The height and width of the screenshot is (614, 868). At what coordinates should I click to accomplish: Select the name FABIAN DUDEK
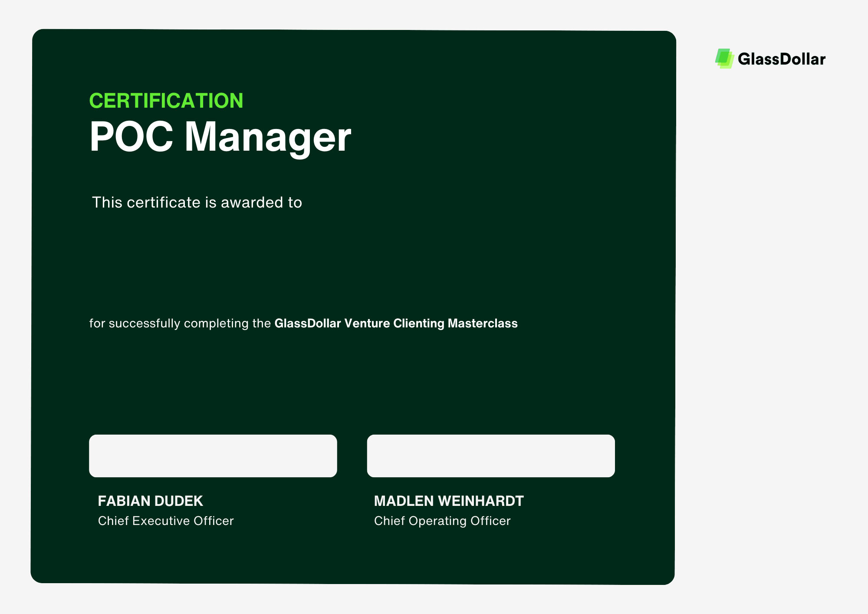pyautogui.click(x=150, y=501)
